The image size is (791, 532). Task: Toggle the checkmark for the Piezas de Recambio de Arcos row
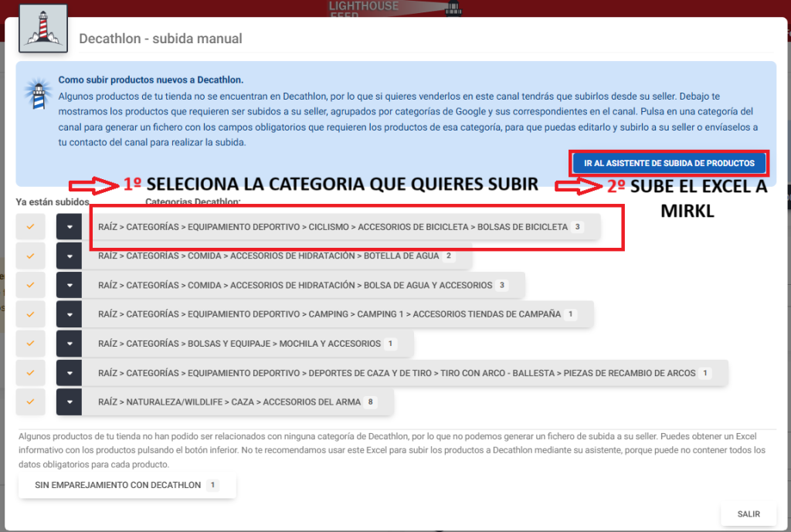click(30, 373)
